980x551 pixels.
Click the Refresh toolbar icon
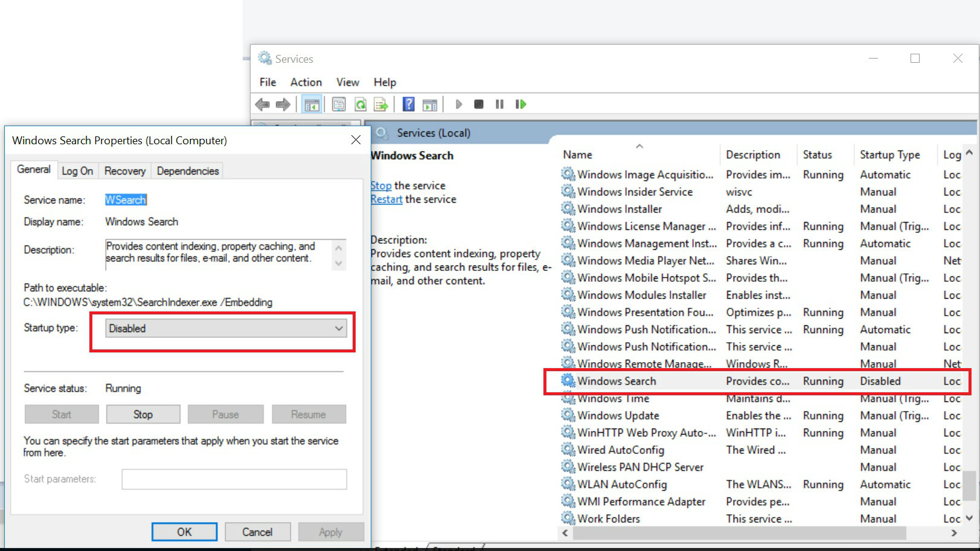point(360,104)
